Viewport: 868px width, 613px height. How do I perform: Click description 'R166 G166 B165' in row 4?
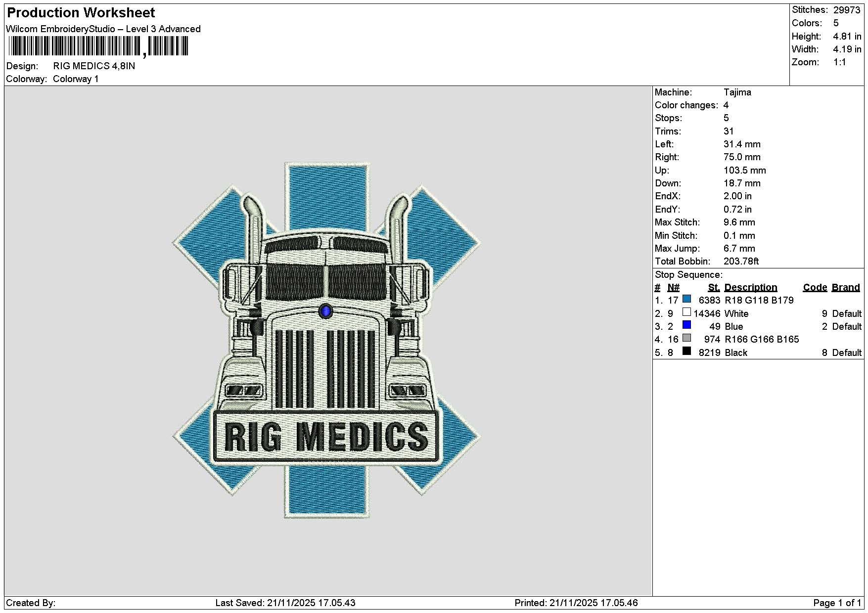762,339
